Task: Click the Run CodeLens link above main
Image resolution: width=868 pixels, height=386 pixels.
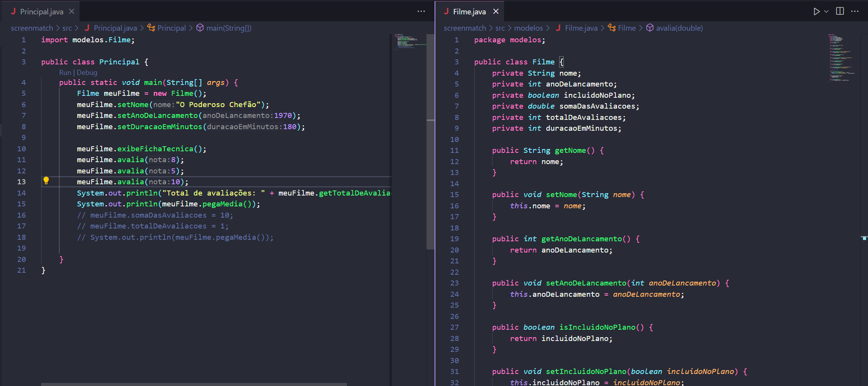Action: [x=65, y=73]
